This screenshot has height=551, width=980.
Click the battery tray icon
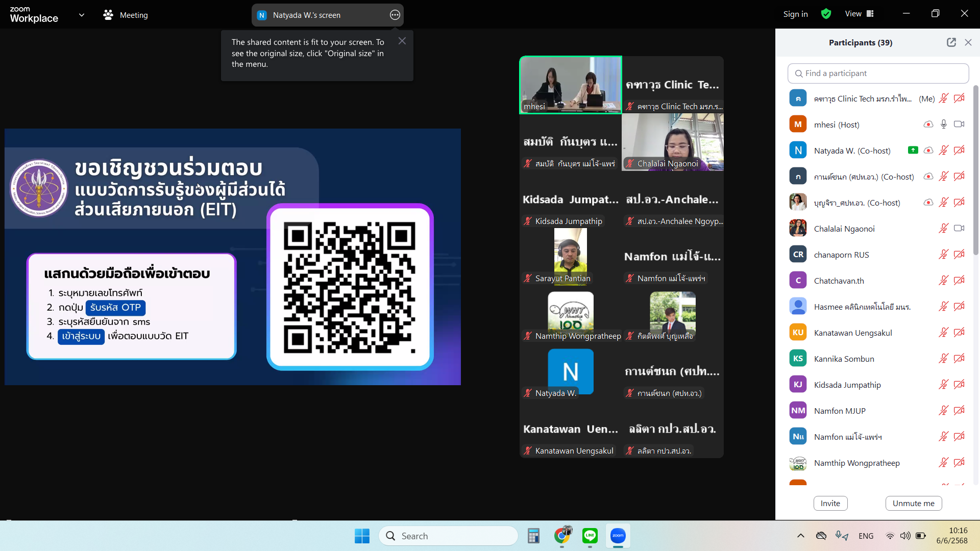point(920,536)
